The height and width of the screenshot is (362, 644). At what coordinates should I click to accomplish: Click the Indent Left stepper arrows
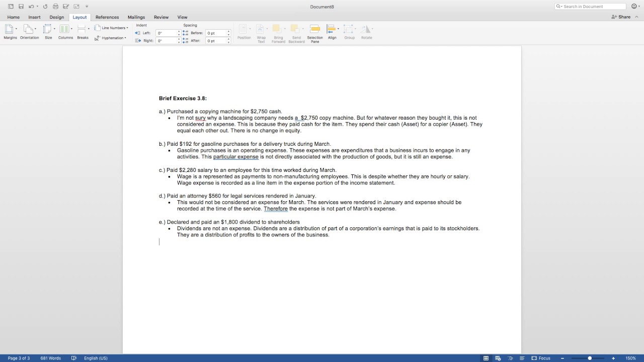coord(179,33)
